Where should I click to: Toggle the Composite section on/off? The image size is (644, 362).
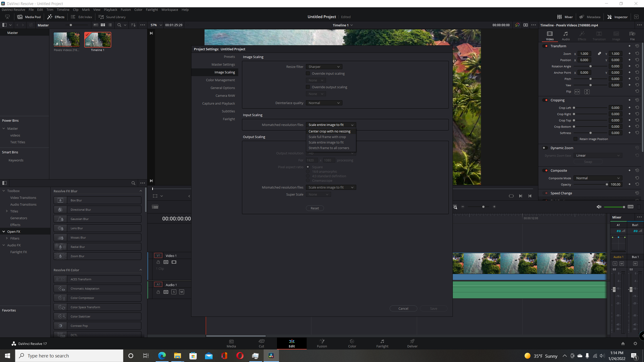click(545, 170)
